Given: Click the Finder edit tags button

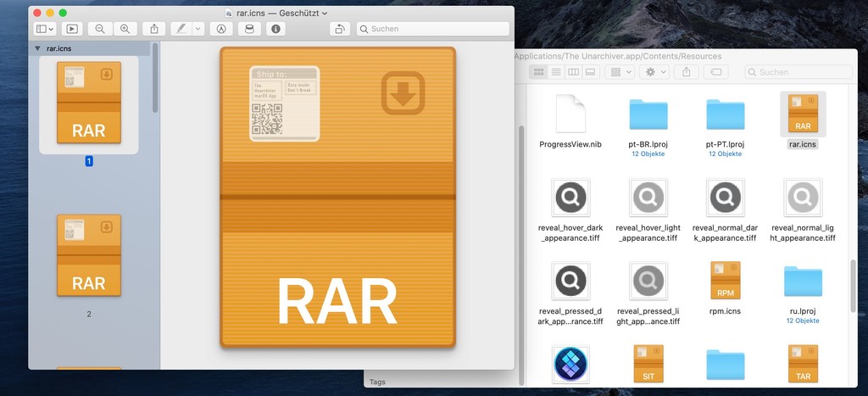Looking at the screenshot, I should 715,72.
